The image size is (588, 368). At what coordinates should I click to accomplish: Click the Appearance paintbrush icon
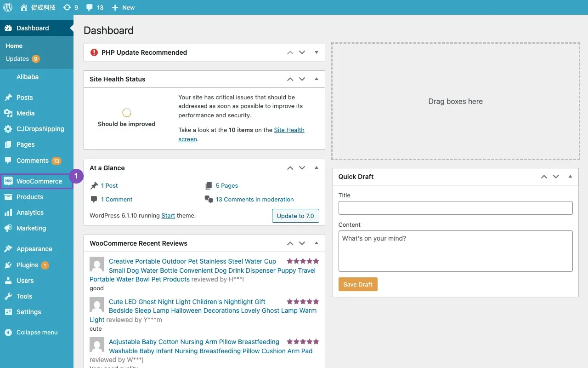pos(8,249)
